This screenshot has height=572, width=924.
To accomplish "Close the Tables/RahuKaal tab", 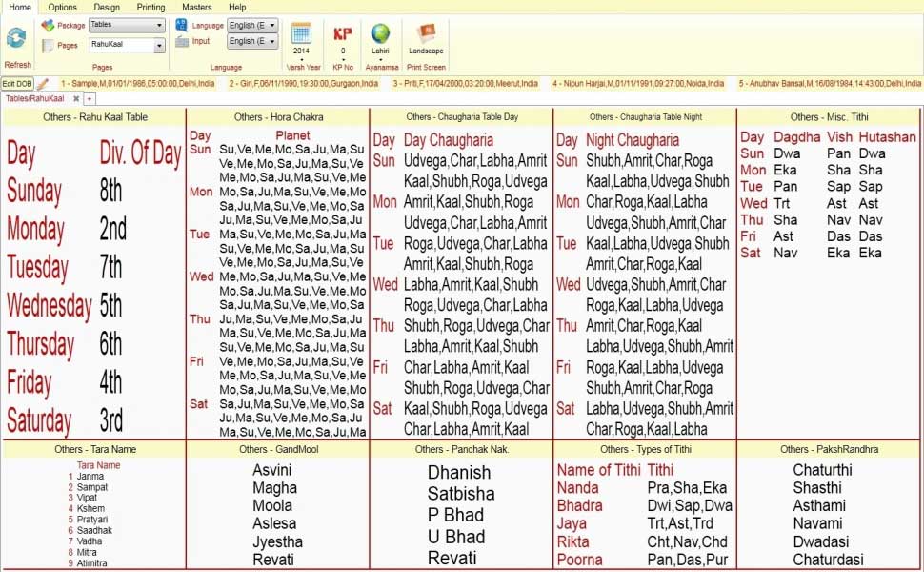I will 76,98.
